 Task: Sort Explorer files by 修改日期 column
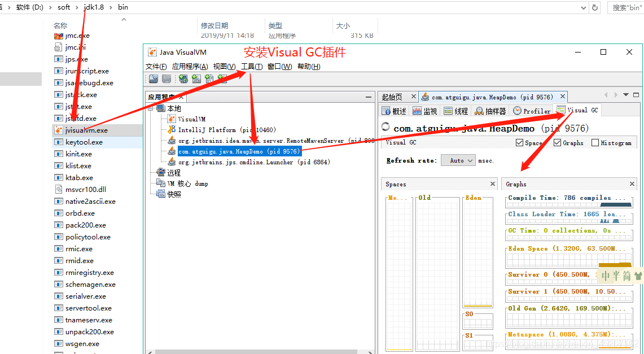click(x=214, y=25)
